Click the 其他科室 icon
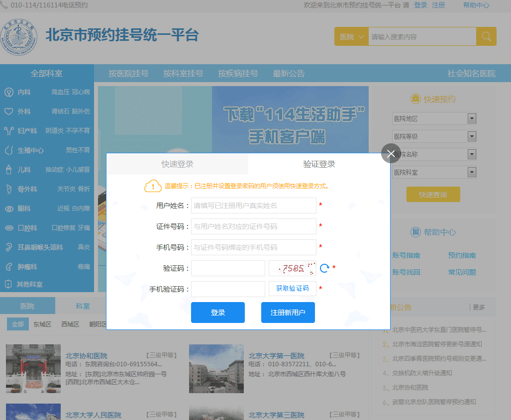 [8, 284]
